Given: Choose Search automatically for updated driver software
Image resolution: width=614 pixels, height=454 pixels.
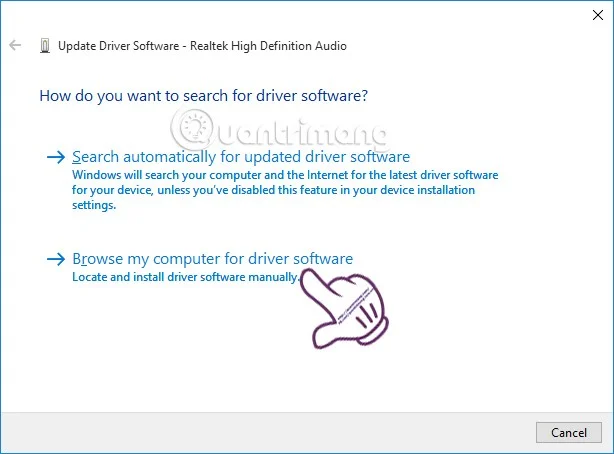Looking at the screenshot, I should click(241, 157).
